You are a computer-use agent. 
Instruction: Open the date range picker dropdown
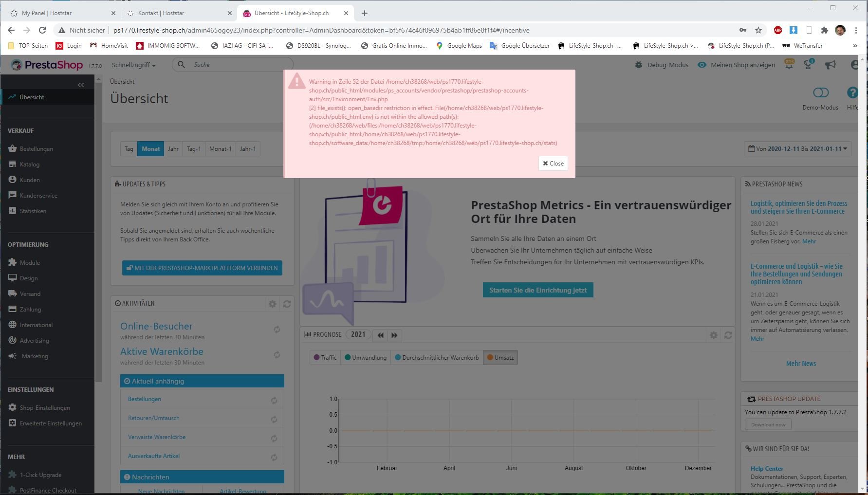click(797, 149)
